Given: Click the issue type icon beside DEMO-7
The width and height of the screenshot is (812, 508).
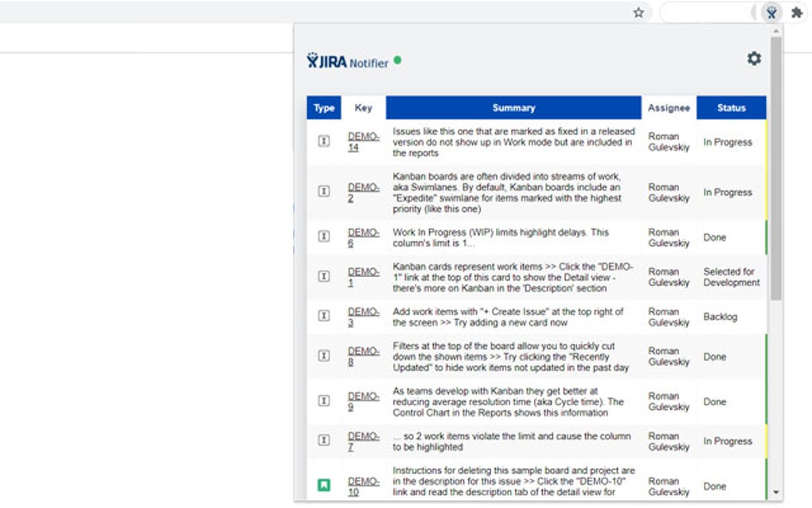Looking at the screenshot, I should (323, 441).
